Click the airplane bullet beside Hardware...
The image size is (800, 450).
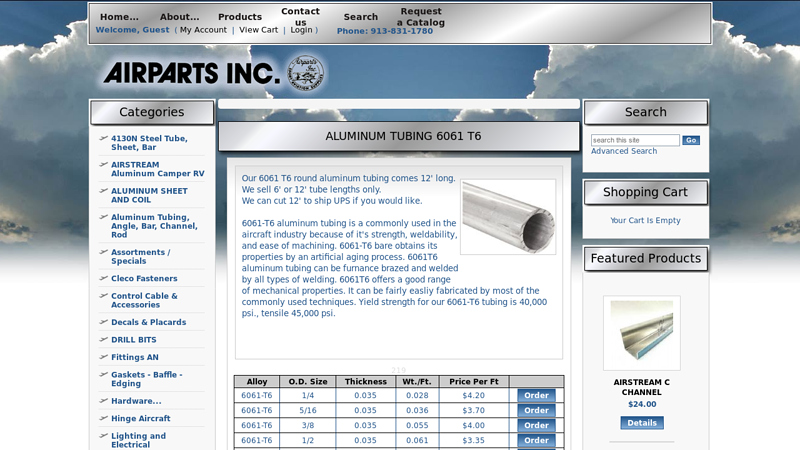coord(104,401)
